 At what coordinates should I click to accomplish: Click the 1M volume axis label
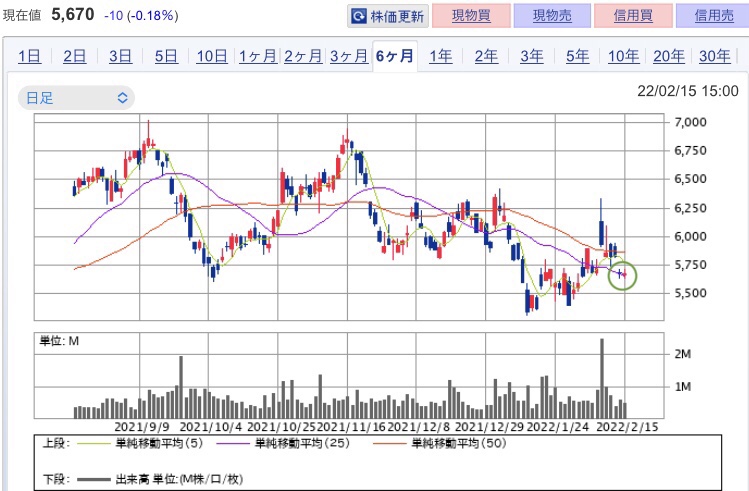(x=682, y=386)
